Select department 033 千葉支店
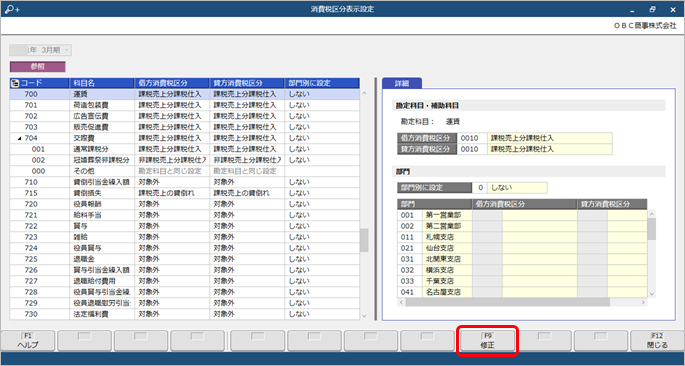Screen dimensions: 685x366 coord(522,281)
